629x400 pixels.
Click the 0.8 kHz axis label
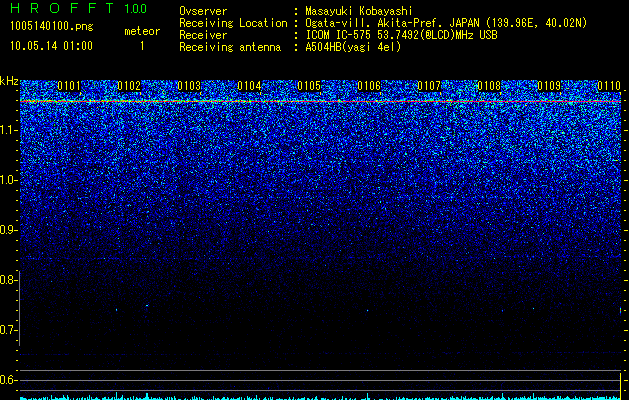[x=8, y=280]
